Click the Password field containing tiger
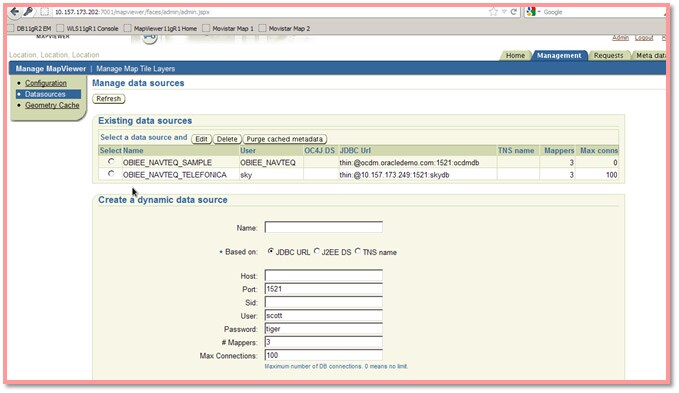 [x=323, y=329]
